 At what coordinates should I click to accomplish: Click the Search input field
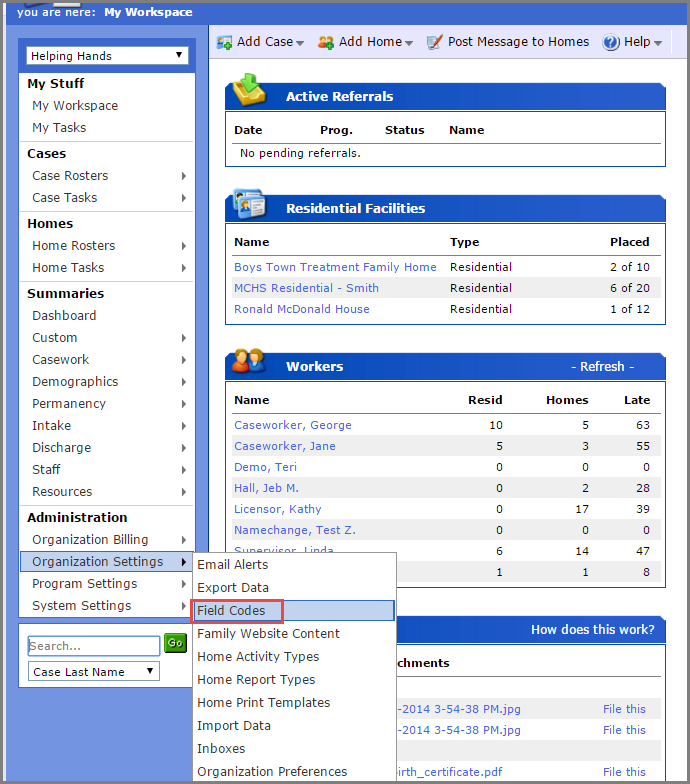pyautogui.click(x=94, y=646)
